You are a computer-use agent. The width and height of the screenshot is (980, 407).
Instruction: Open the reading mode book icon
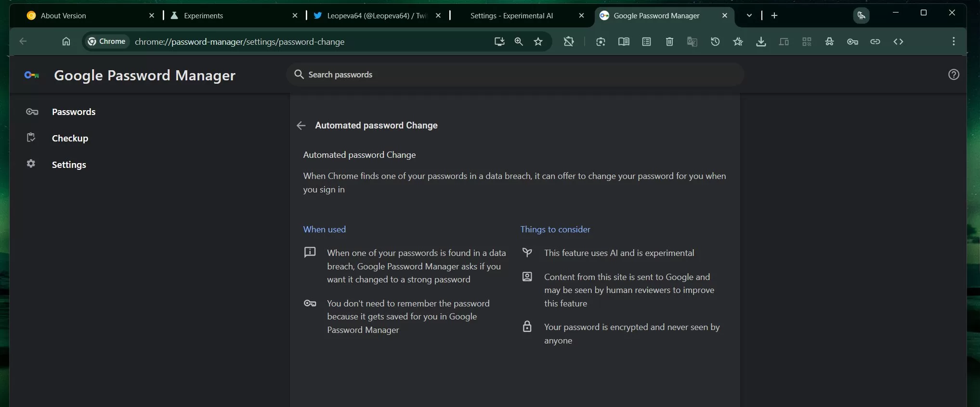pyautogui.click(x=624, y=42)
